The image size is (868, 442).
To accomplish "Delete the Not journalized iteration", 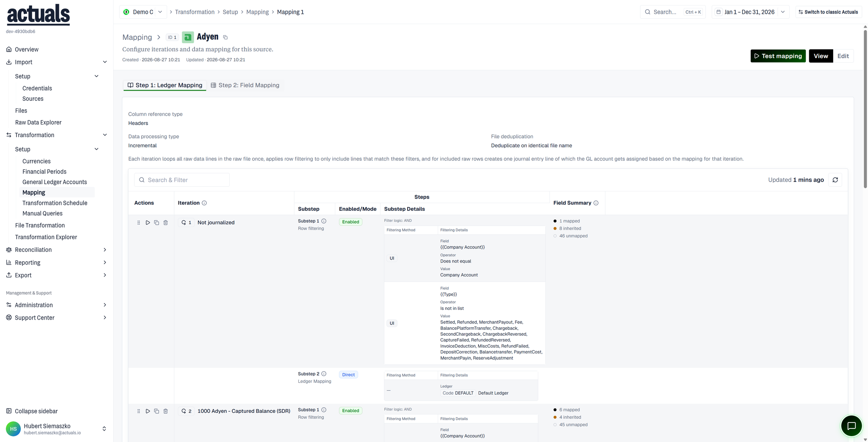I will (x=166, y=222).
